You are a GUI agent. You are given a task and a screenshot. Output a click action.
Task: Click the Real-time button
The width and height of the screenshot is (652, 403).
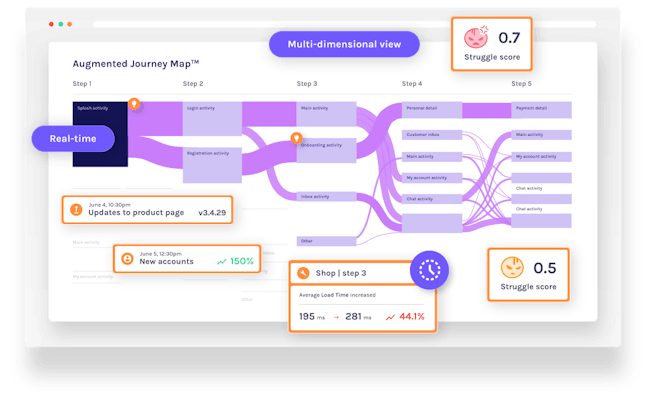73,138
